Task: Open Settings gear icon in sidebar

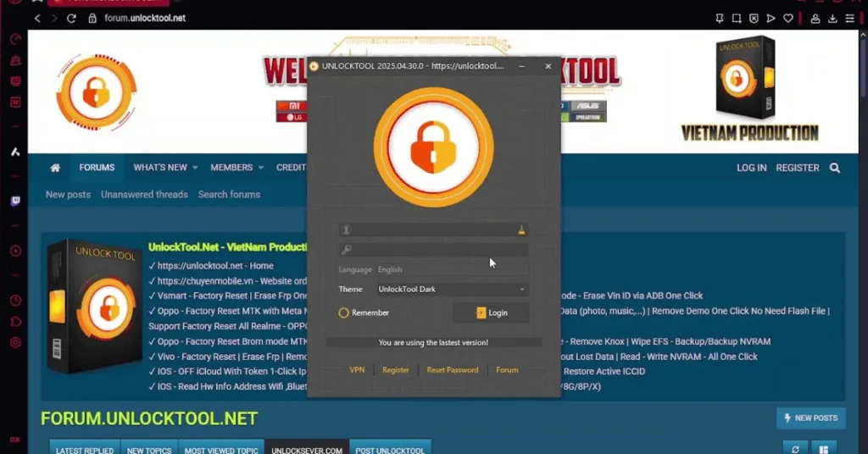Action: point(15,342)
